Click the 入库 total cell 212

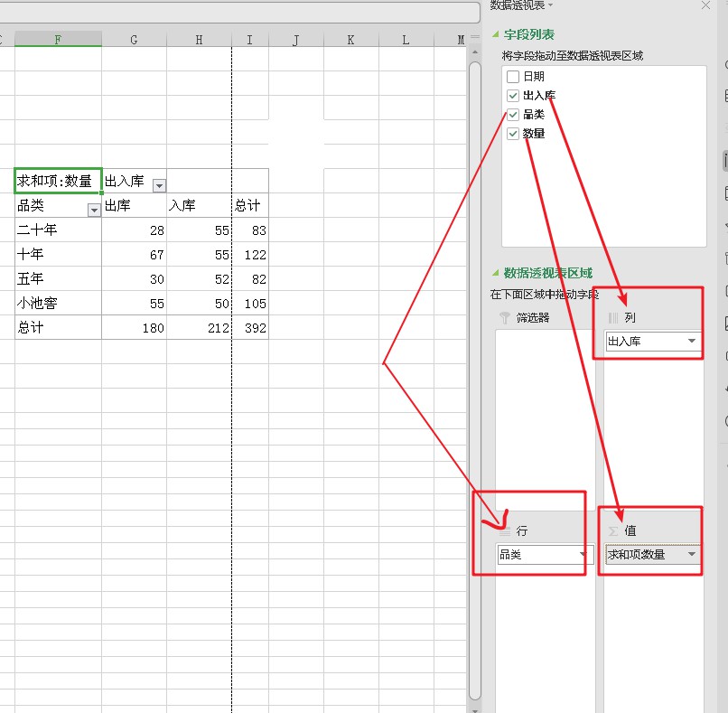pyautogui.click(x=199, y=327)
